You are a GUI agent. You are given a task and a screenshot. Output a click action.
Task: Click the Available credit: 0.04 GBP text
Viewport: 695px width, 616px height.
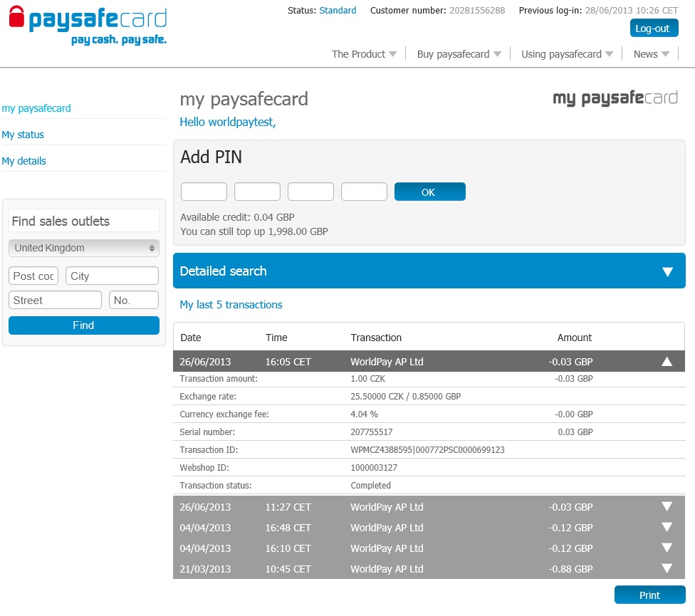237,217
